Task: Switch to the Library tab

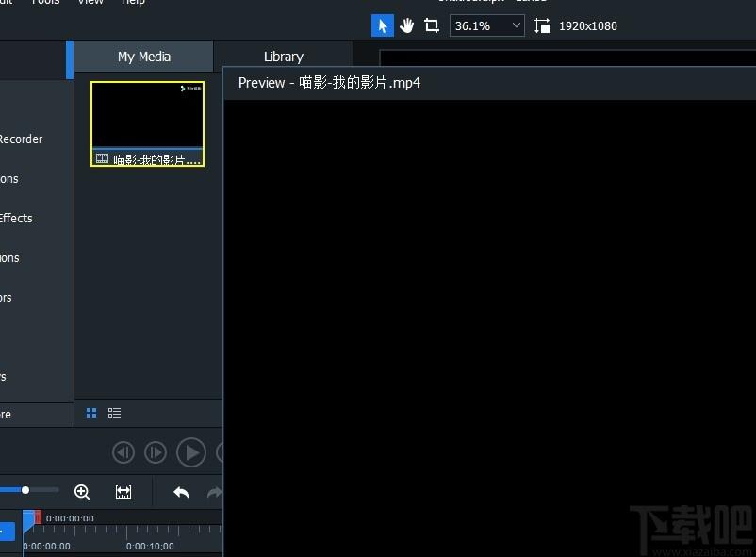Action: tap(284, 57)
